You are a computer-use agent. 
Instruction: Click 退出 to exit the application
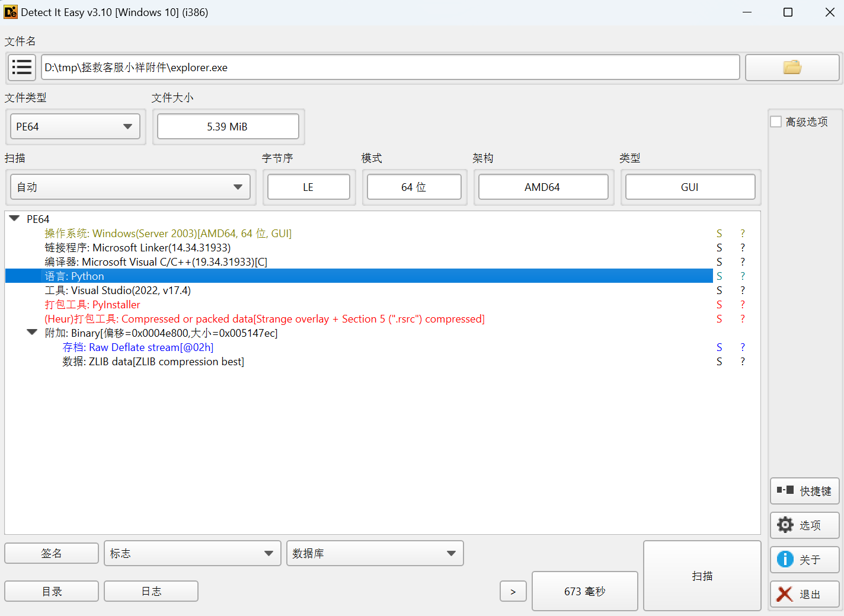(804, 594)
